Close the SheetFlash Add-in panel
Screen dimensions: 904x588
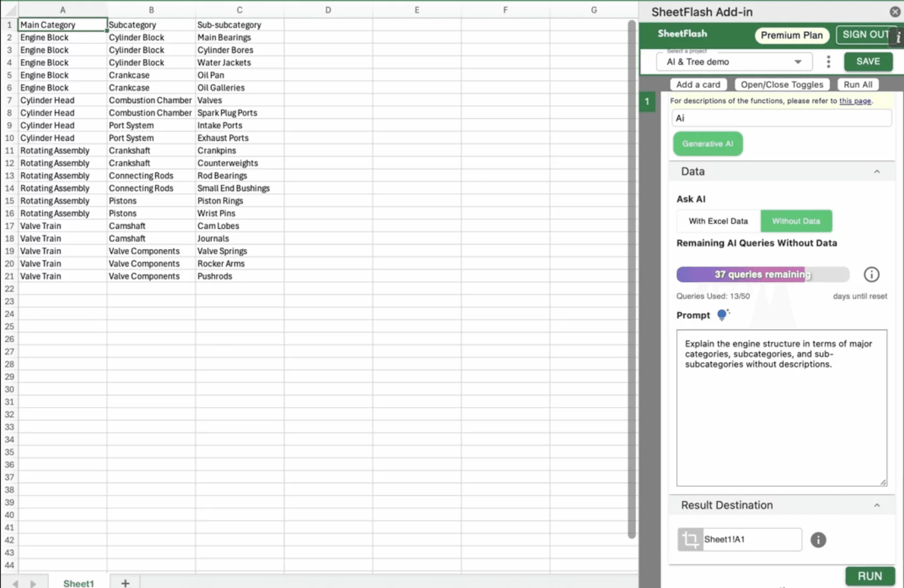point(895,12)
